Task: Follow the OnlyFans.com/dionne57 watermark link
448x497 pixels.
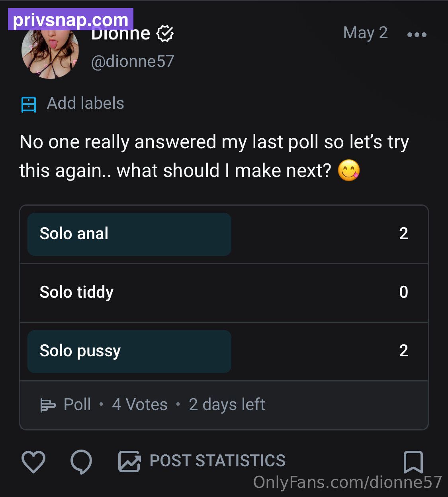Action: [x=348, y=482]
